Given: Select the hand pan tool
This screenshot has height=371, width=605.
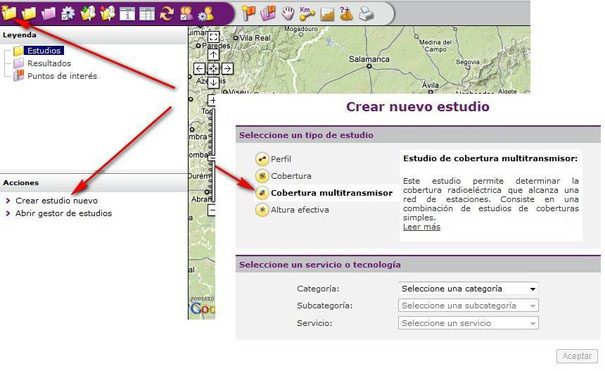Looking at the screenshot, I should 288,13.
